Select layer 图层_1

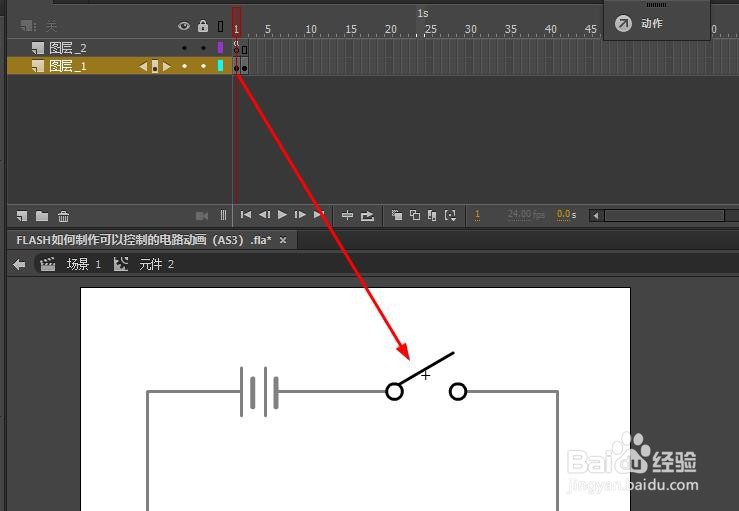(68, 66)
